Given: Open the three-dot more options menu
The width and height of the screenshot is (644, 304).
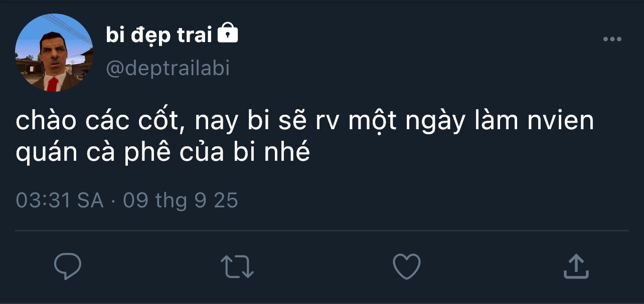Looking at the screenshot, I should [612, 40].
